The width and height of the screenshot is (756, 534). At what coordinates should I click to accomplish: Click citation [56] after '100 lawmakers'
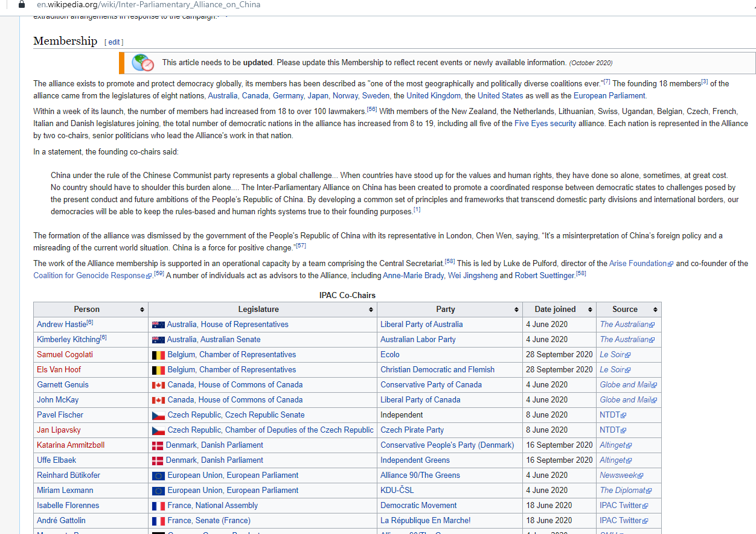[x=372, y=109]
